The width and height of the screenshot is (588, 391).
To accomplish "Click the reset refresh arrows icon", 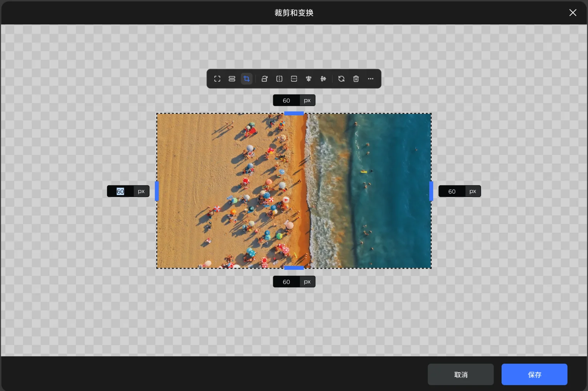I will [341, 79].
